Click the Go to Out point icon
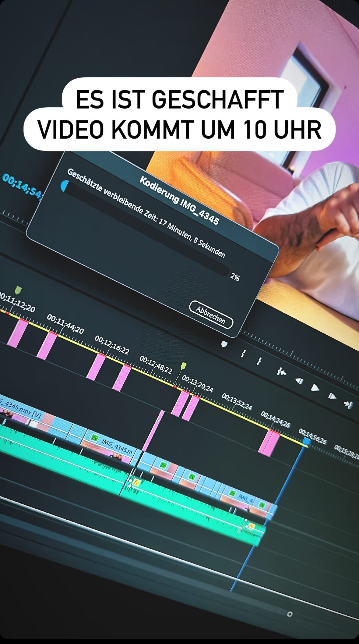The width and height of the screenshot is (359, 644). point(348,405)
